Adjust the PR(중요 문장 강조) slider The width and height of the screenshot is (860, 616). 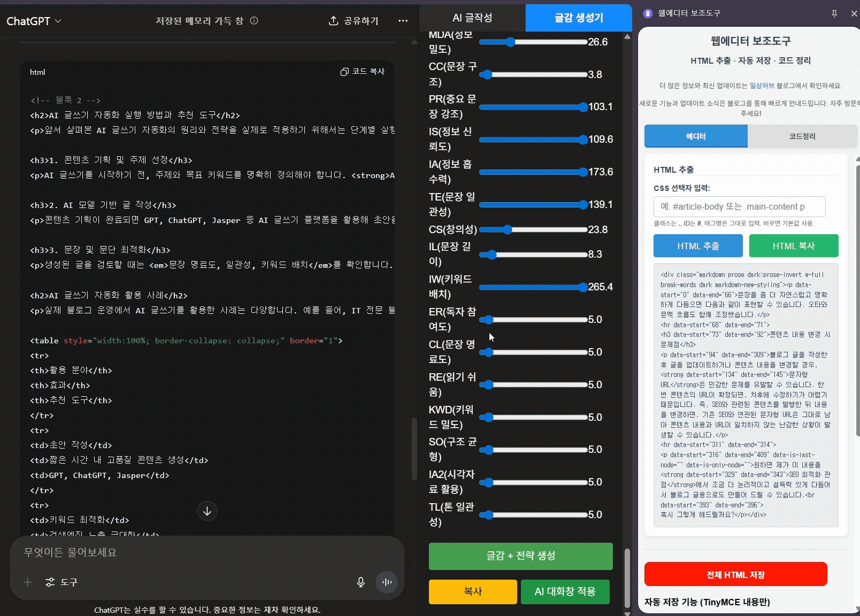533,107
